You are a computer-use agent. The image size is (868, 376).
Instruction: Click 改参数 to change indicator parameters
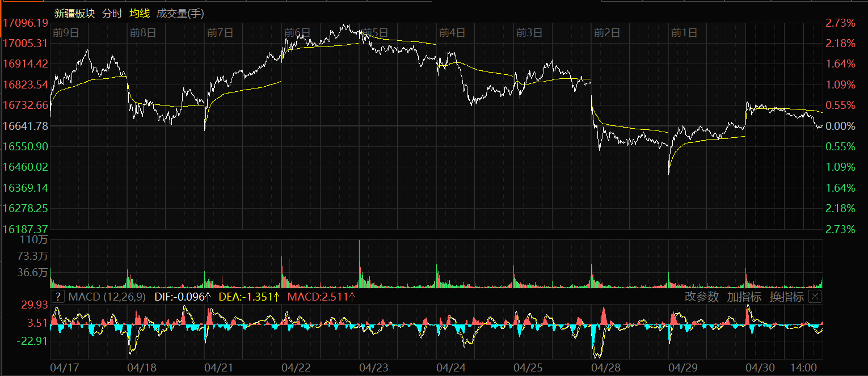[x=701, y=297]
